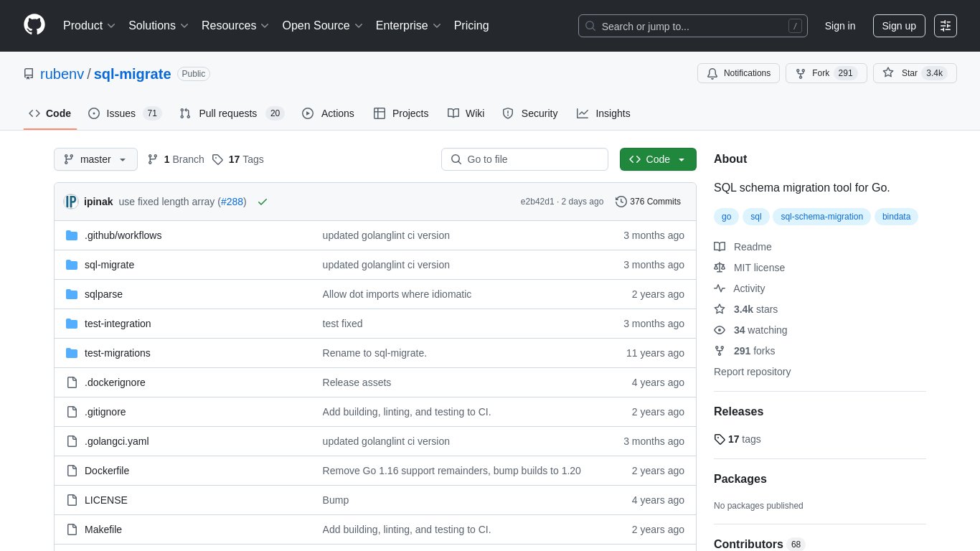Expand the Product menu
The height and width of the screenshot is (551, 980).
click(x=89, y=26)
